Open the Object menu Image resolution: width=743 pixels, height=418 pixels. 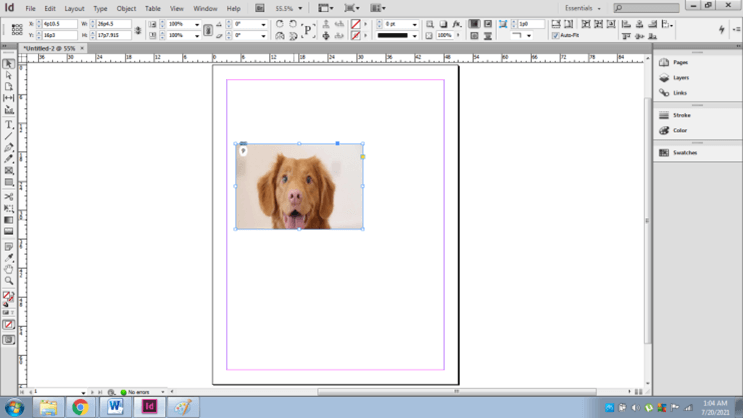(126, 8)
